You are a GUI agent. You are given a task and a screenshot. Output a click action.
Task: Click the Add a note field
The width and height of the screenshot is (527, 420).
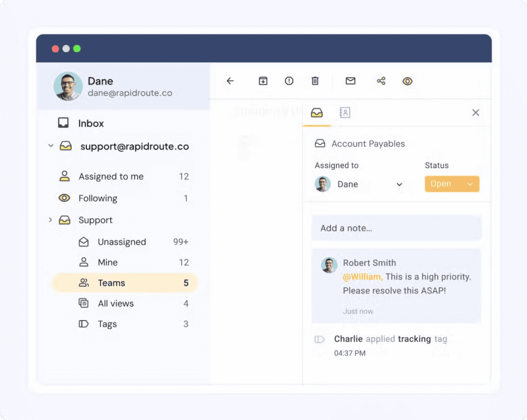396,228
